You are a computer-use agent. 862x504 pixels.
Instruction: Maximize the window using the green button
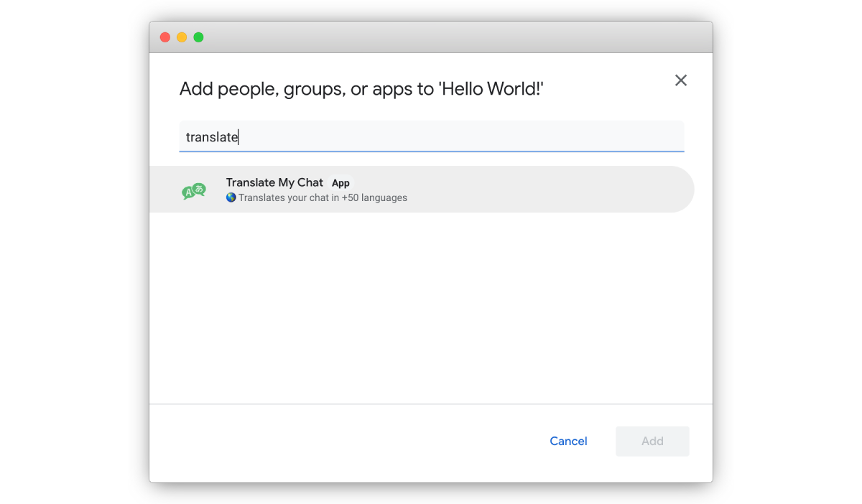point(198,37)
